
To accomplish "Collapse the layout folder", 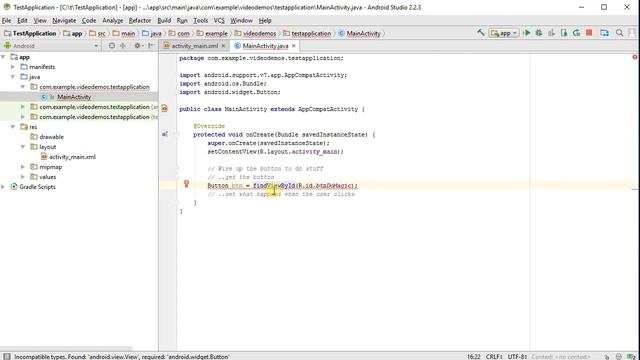I will 23,147.
